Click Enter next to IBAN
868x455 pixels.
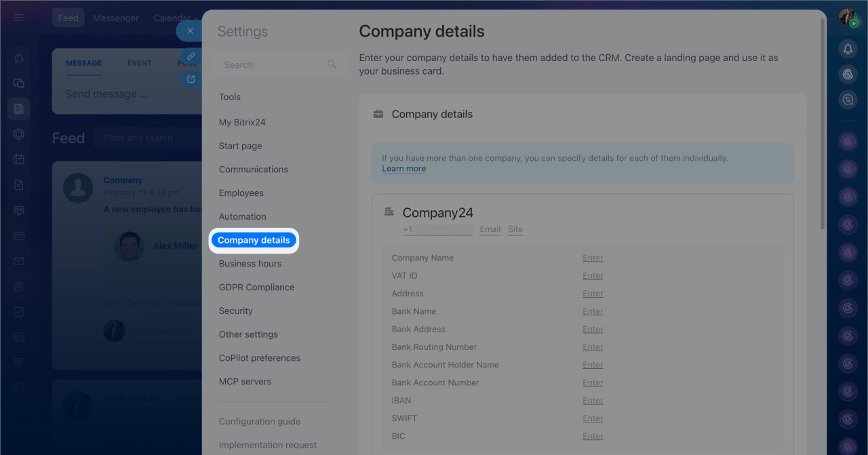(x=593, y=401)
